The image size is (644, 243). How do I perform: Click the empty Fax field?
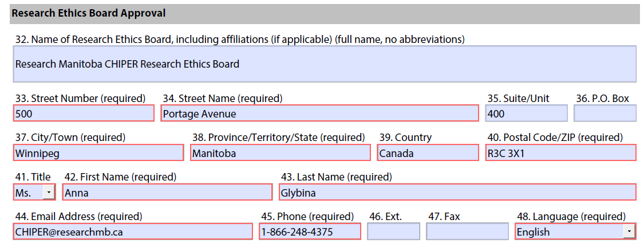click(467, 232)
